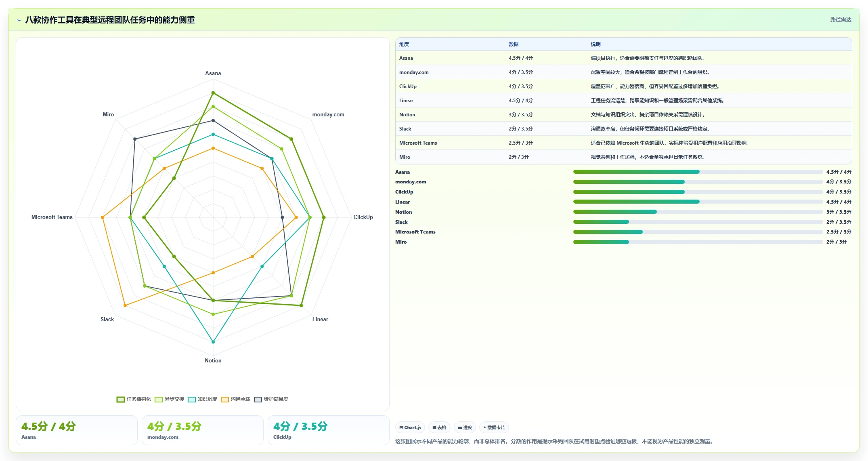Toggle the 异步交接 legend series
Image resolution: width=868 pixels, height=461 pixels.
tap(169, 399)
